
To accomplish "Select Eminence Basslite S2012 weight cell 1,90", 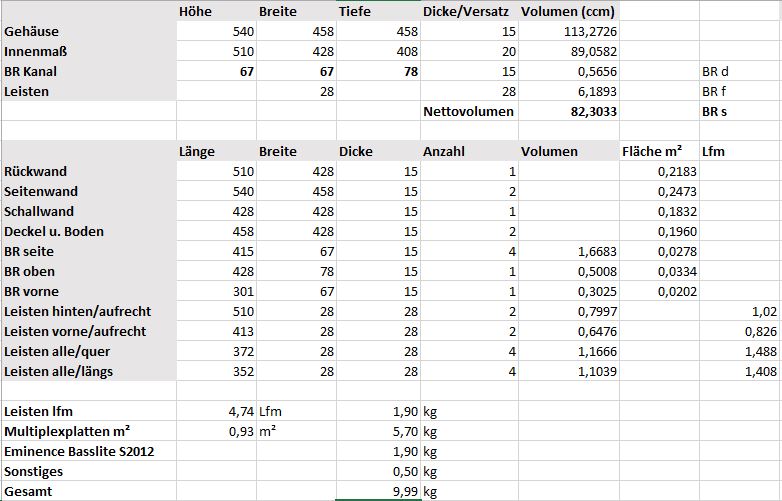I will pos(379,451).
